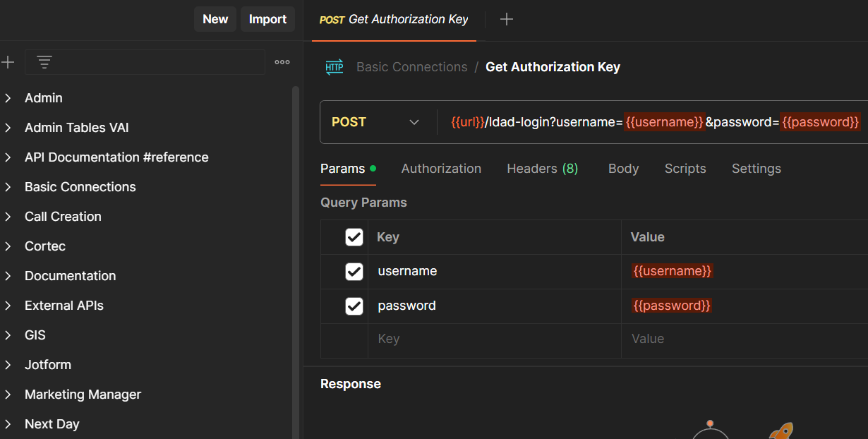Toggle the select-all params checkbox in header
The image size is (868, 439).
pyautogui.click(x=354, y=237)
